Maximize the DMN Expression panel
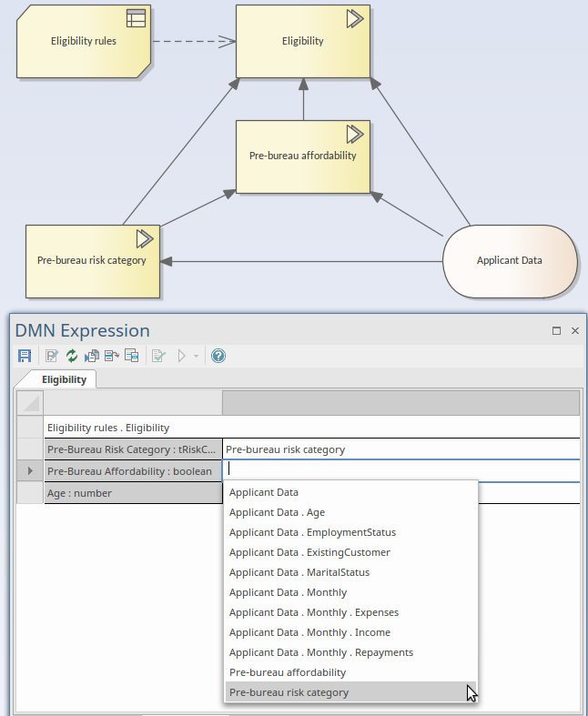The width and height of the screenshot is (588, 716). [557, 331]
